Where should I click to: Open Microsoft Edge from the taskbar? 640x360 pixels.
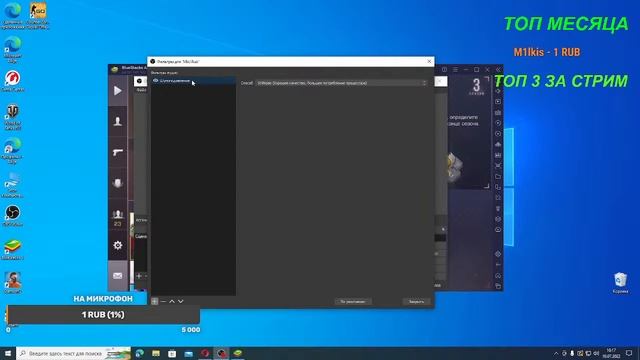(140, 353)
